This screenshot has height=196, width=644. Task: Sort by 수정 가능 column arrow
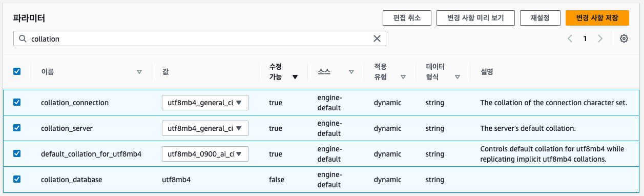[x=295, y=77]
